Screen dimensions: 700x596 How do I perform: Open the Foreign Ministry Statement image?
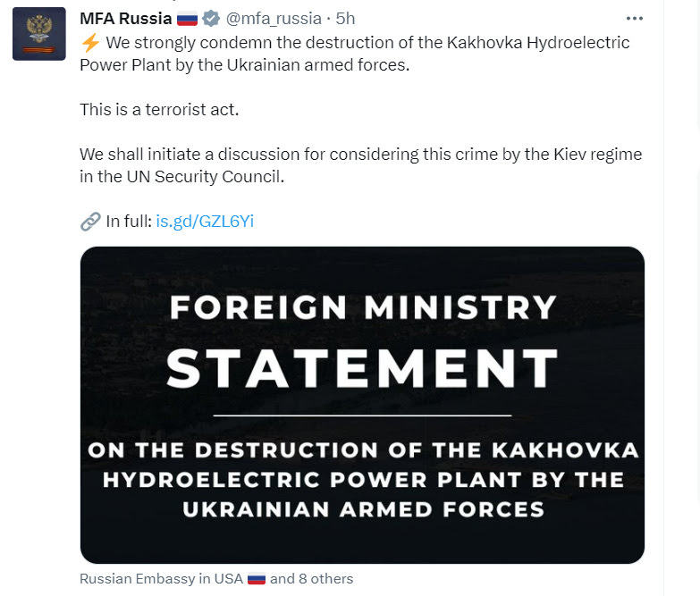click(362, 405)
